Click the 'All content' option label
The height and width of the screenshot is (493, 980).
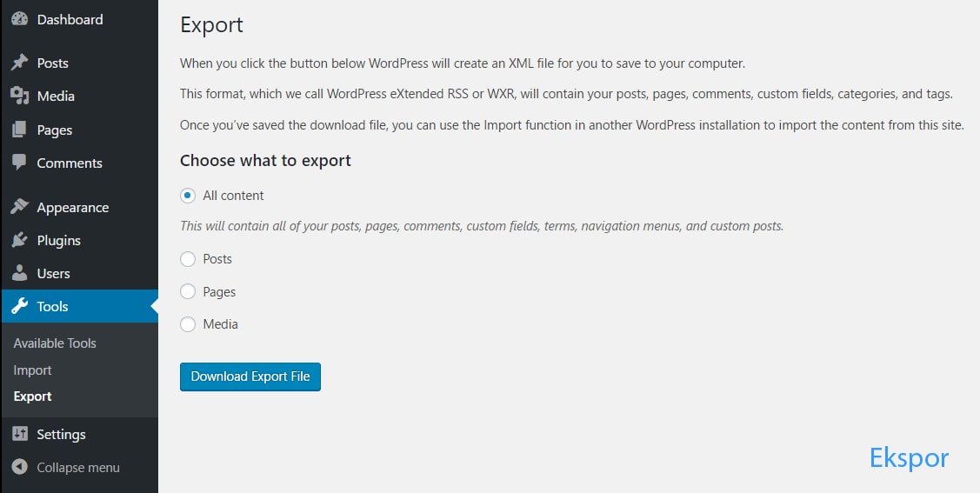coord(233,196)
